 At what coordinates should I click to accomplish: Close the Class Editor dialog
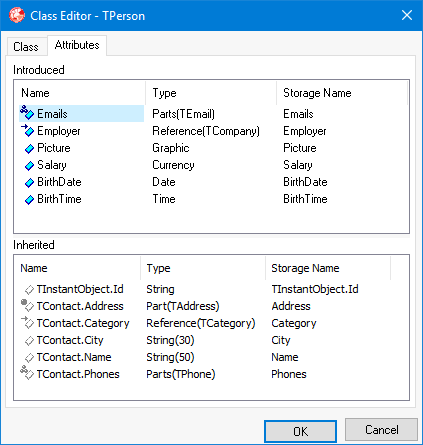click(x=407, y=15)
